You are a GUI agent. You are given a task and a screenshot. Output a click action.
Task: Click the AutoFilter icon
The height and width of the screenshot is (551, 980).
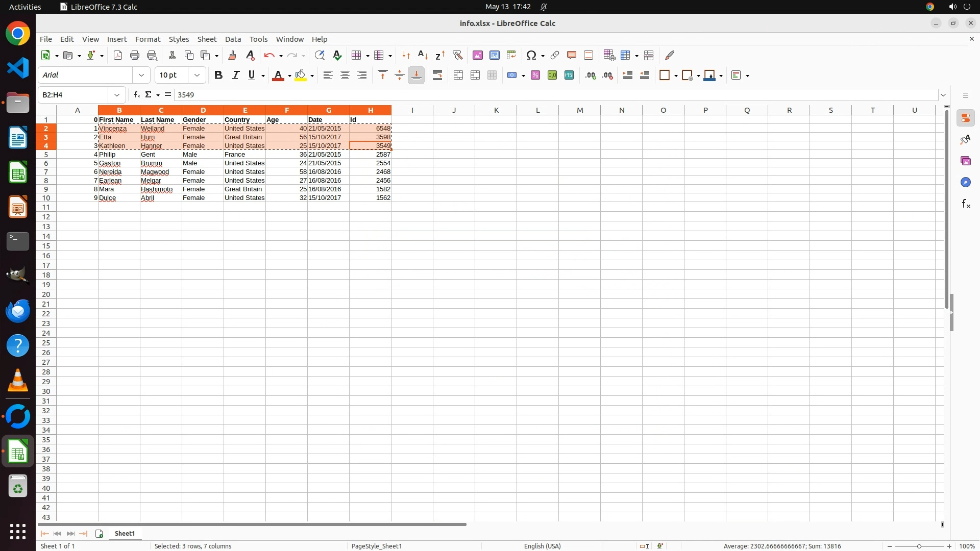(457, 55)
